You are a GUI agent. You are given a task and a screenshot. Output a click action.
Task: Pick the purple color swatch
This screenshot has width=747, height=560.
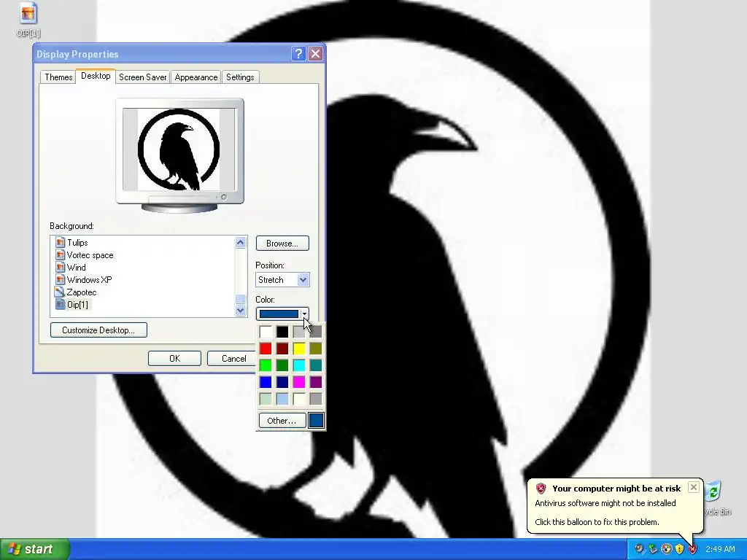[x=316, y=382]
